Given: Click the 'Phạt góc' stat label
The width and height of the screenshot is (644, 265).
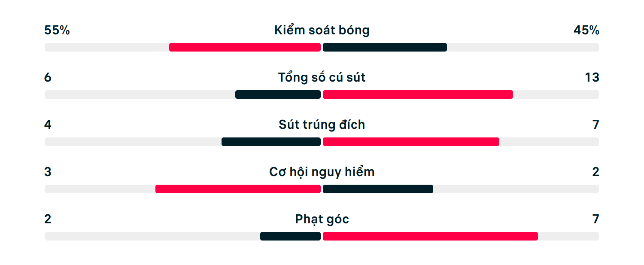Looking at the screenshot, I should [322, 219].
